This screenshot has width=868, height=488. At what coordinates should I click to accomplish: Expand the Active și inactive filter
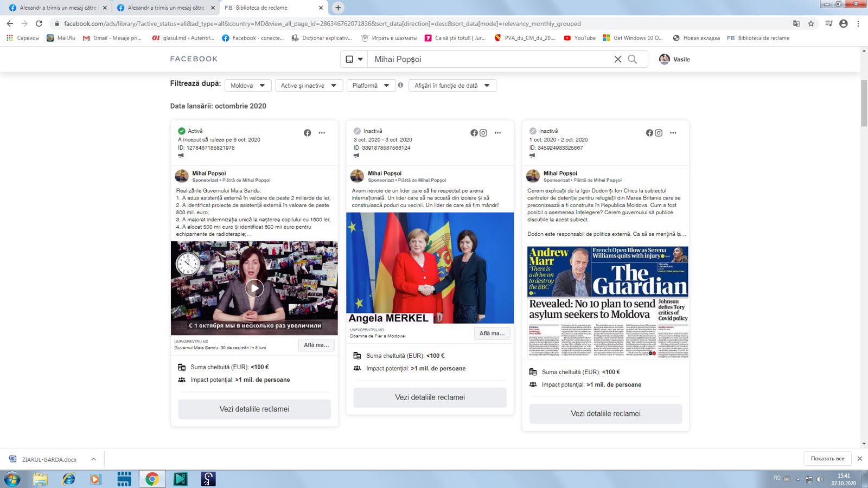308,86
